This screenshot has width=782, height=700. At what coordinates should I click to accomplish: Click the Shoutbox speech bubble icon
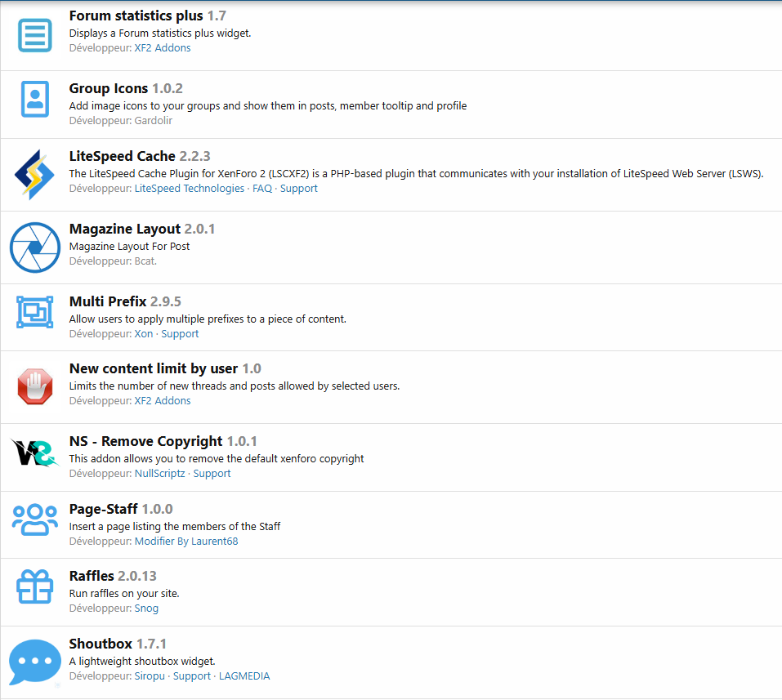pos(35,662)
